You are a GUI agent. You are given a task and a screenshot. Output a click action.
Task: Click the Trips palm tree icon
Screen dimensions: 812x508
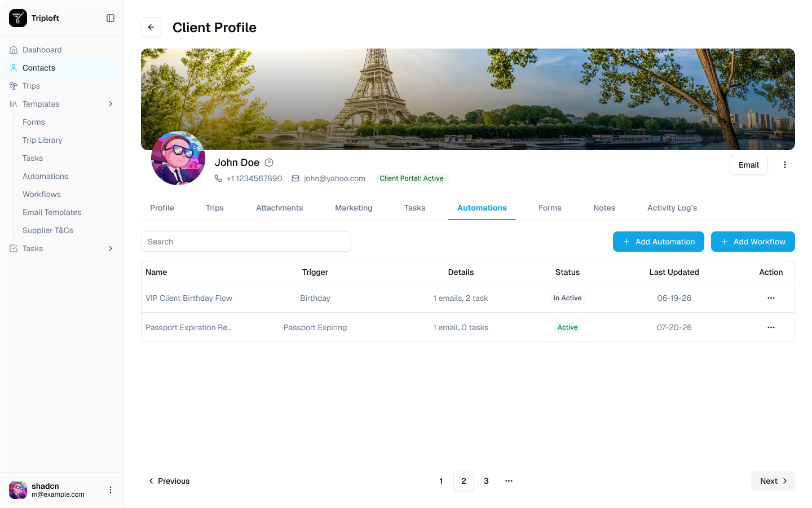[x=14, y=86]
